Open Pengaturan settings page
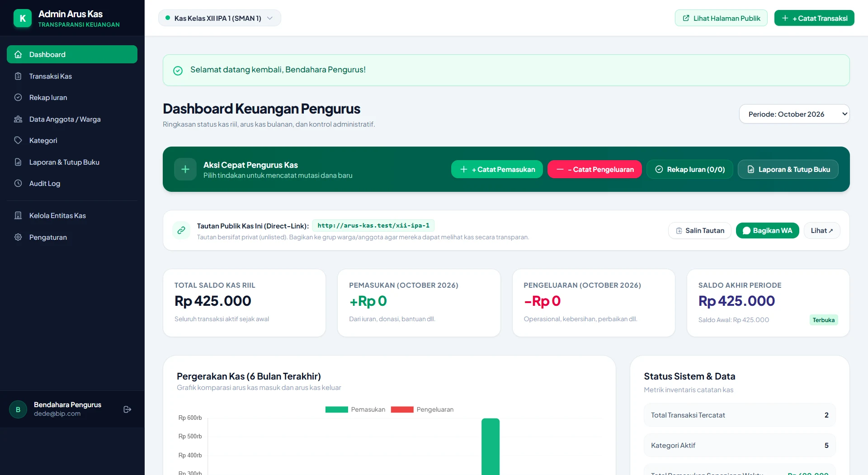 pos(72,237)
